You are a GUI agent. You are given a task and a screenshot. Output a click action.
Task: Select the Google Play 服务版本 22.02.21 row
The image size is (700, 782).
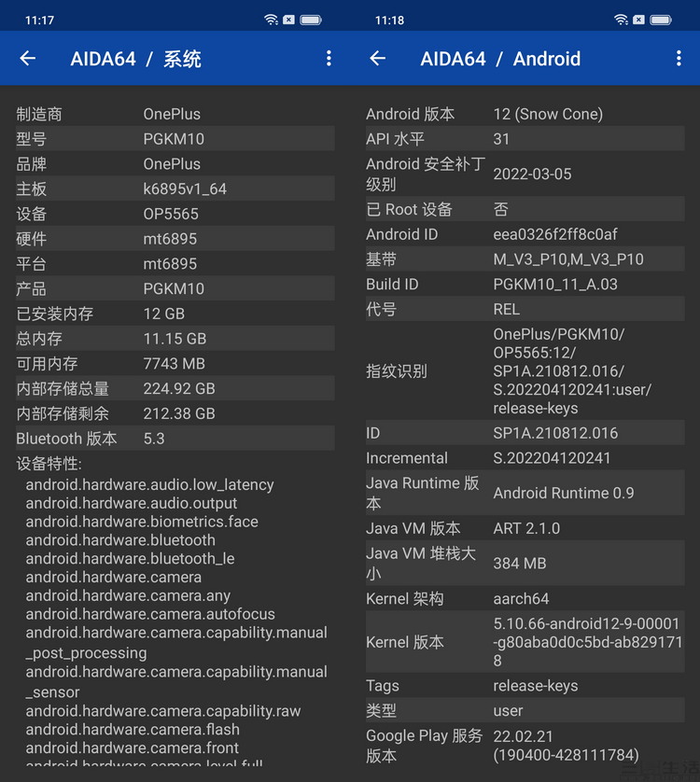pos(525,745)
